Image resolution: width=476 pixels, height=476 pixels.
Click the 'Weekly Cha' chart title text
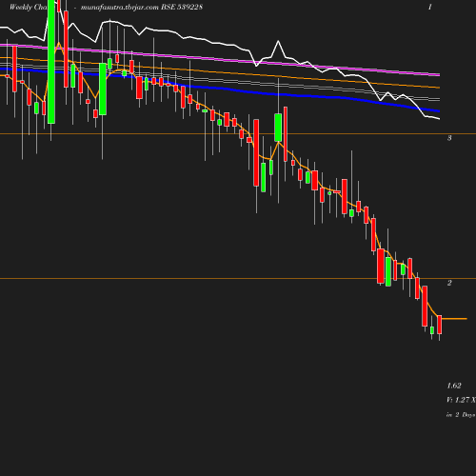tap(29, 7)
